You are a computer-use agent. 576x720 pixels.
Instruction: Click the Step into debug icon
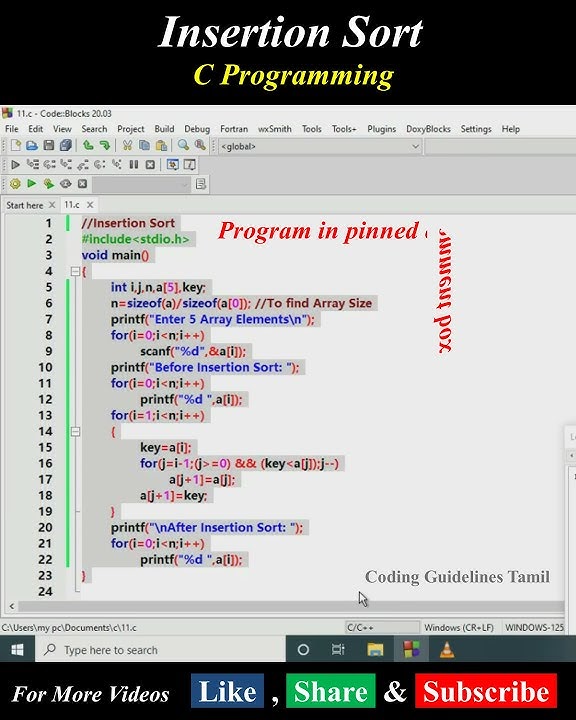(x=66, y=164)
